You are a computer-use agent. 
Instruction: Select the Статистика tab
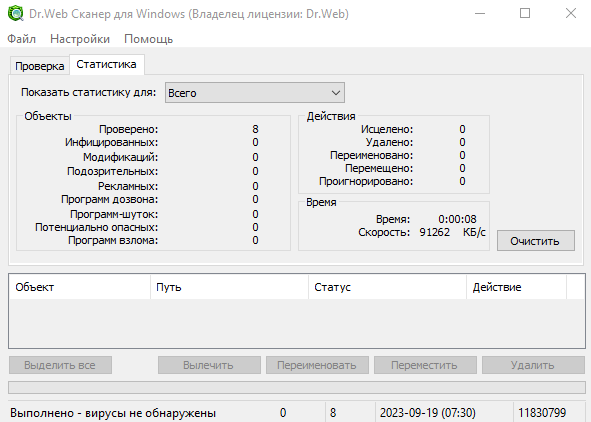coord(107,64)
